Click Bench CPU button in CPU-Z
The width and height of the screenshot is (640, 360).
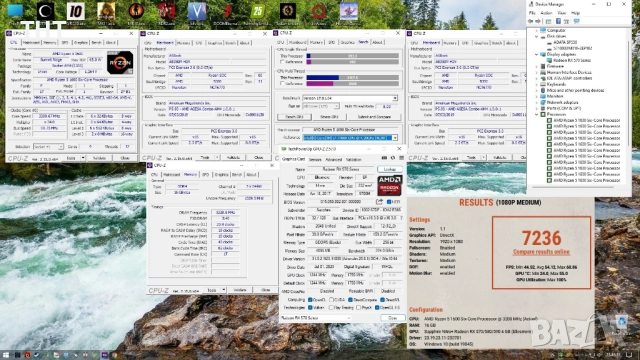point(294,117)
